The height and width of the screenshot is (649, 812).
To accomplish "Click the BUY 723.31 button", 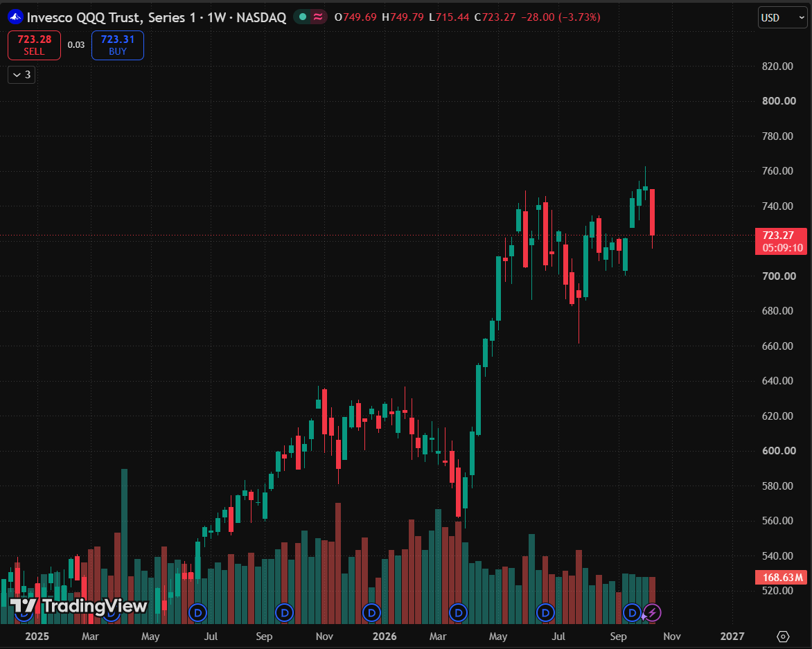I will pyautogui.click(x=118, y=45).
